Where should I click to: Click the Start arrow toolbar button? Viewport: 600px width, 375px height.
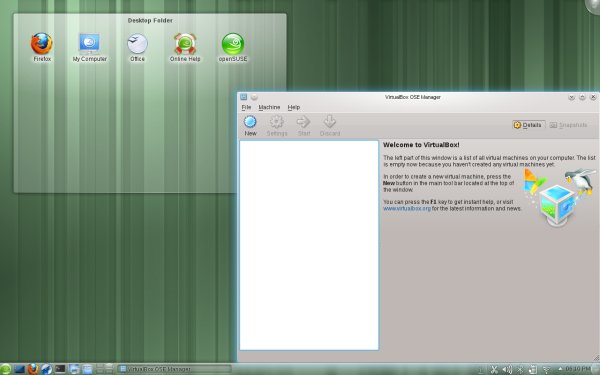tap(304, 126)
